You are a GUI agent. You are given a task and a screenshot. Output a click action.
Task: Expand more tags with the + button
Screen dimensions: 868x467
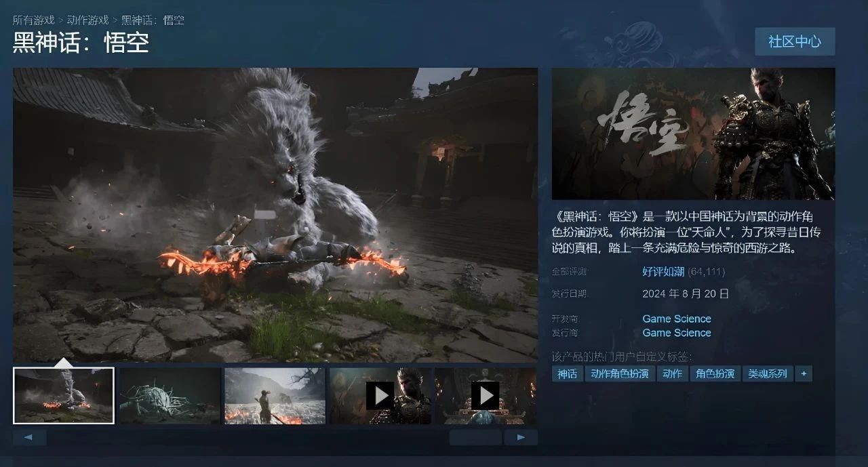(804, 373)
